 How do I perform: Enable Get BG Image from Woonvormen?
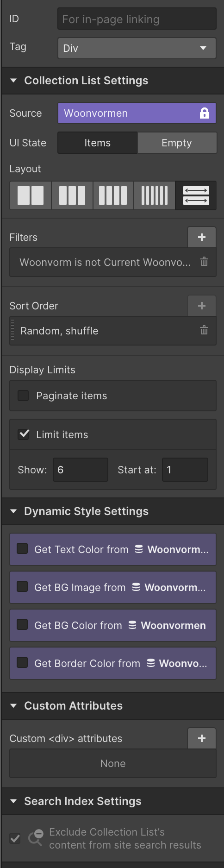(22, 587)
